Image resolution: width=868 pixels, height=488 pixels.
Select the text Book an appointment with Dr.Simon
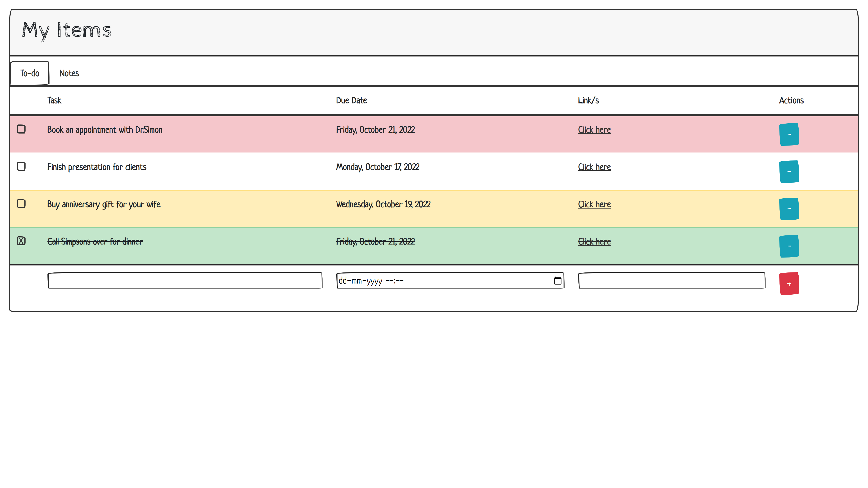pyautogui.click(x=105, y=130)
